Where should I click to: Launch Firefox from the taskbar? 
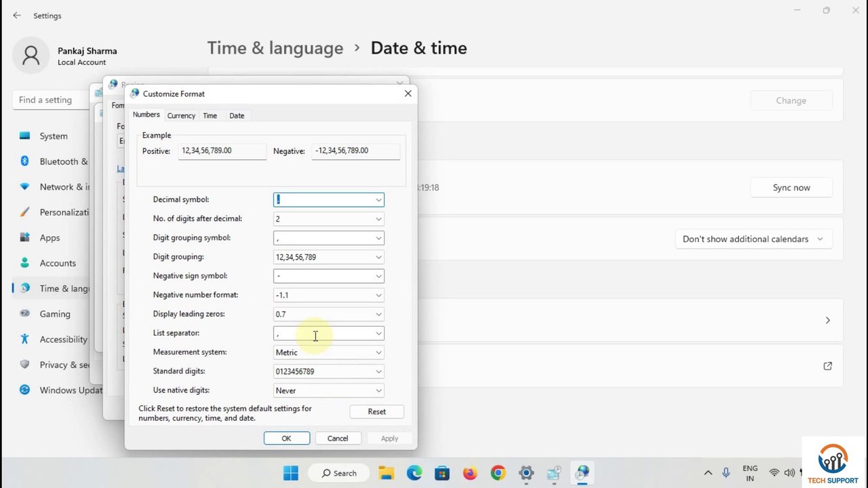(470, 473)
